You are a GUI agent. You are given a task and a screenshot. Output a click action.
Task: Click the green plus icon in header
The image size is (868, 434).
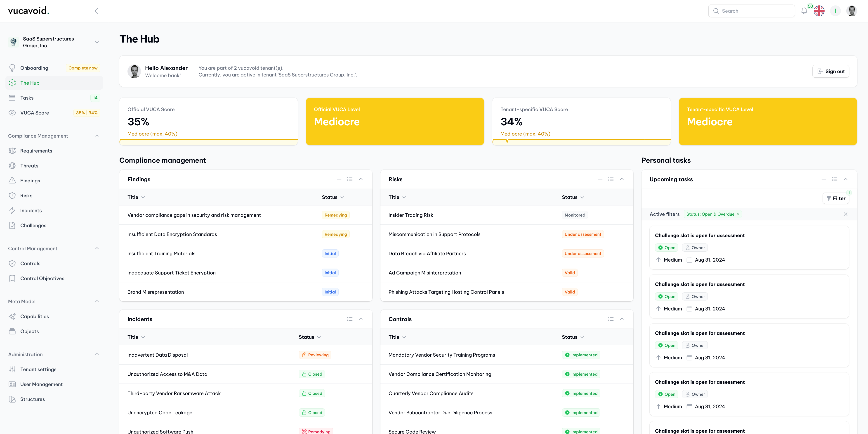pyautogui.click(x=835, y=11)
